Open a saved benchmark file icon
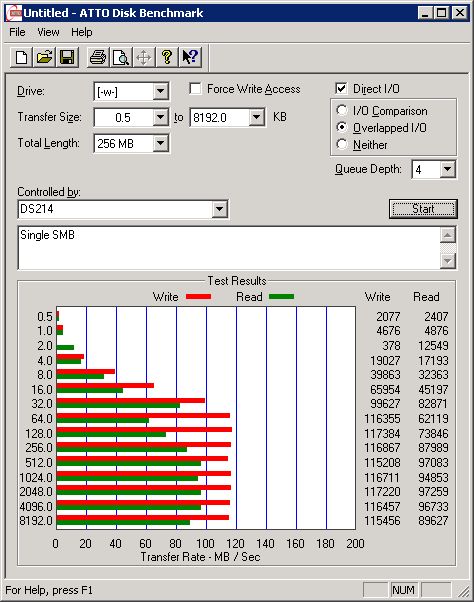 point(44,58)
